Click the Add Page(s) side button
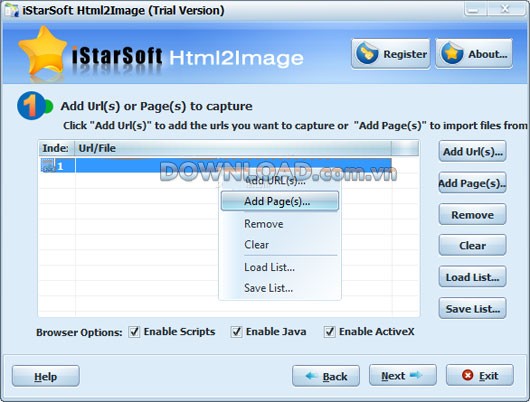The width and height of the screenshot is (530, 402). pyautogui.click(x=472, y=183)
